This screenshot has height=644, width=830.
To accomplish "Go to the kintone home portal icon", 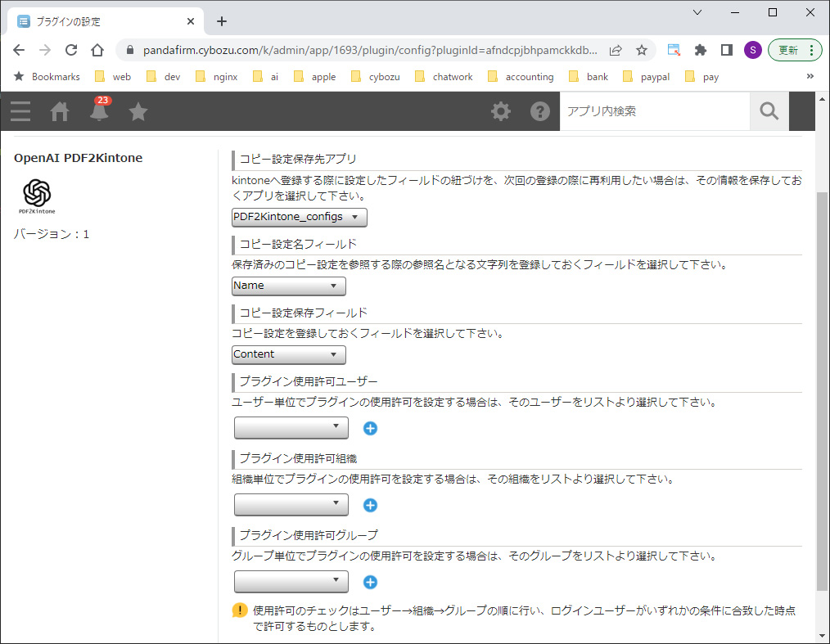I will click(59, 111).
